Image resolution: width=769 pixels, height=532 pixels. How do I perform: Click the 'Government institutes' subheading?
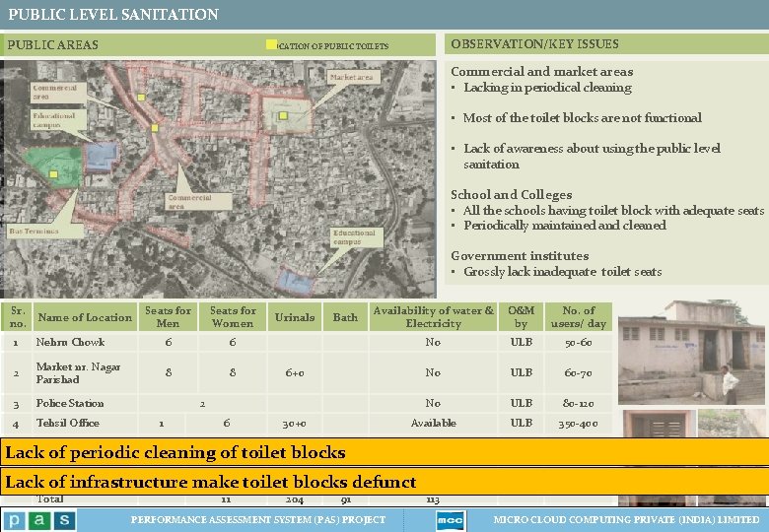point(520,256)
